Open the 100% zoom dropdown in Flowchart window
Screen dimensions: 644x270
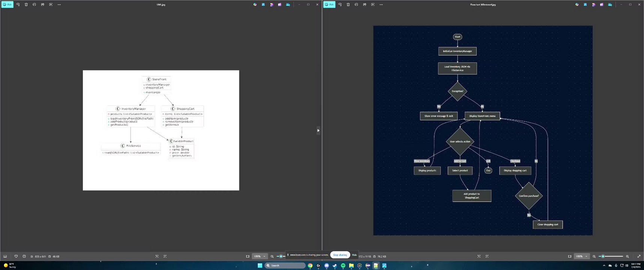[x=582, y=256]
